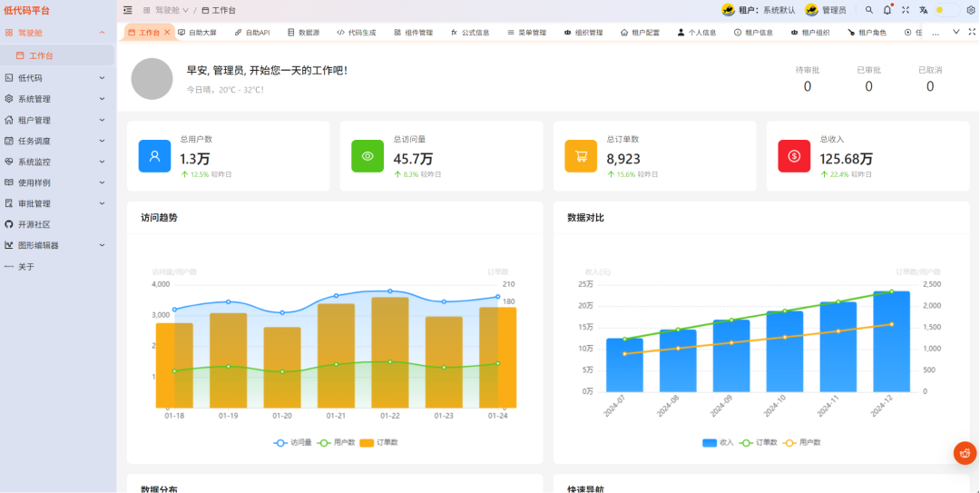Image resolution: width=980 pixels, height=493 pixels.
Task: Toggle 订单数 series in 数据对比 legend
Action: (x=758, y=443)
